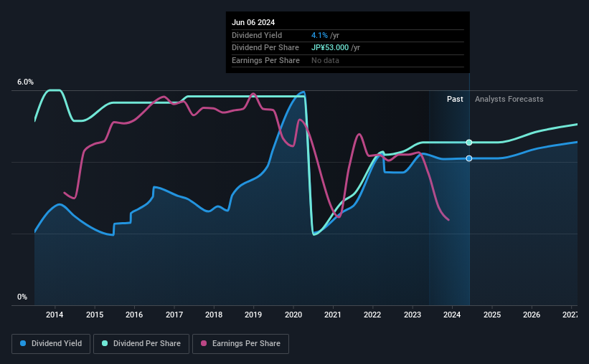The image size is (589, 364).
Task: Click the '6.0%' y-axis label
Action: (25, 82)
